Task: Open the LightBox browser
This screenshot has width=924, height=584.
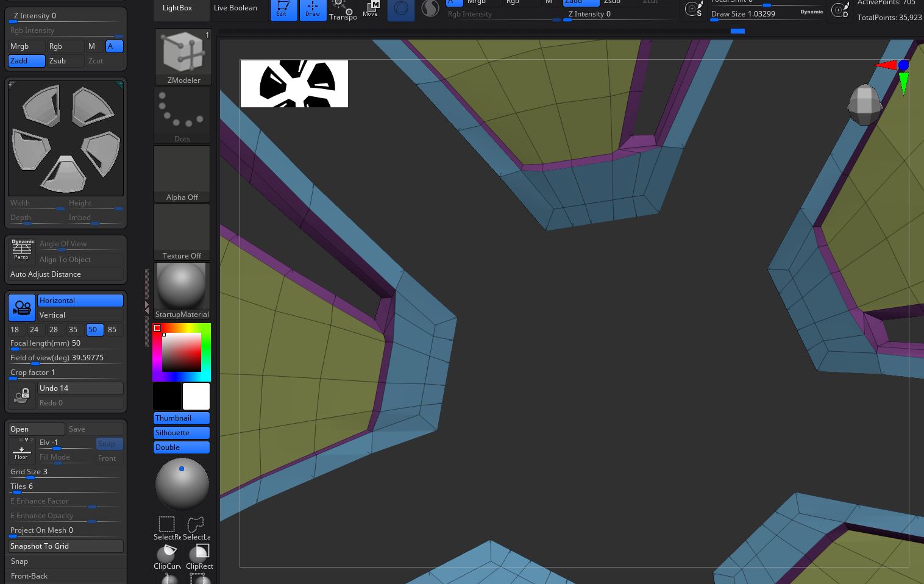Action: (x=177, y=8)
